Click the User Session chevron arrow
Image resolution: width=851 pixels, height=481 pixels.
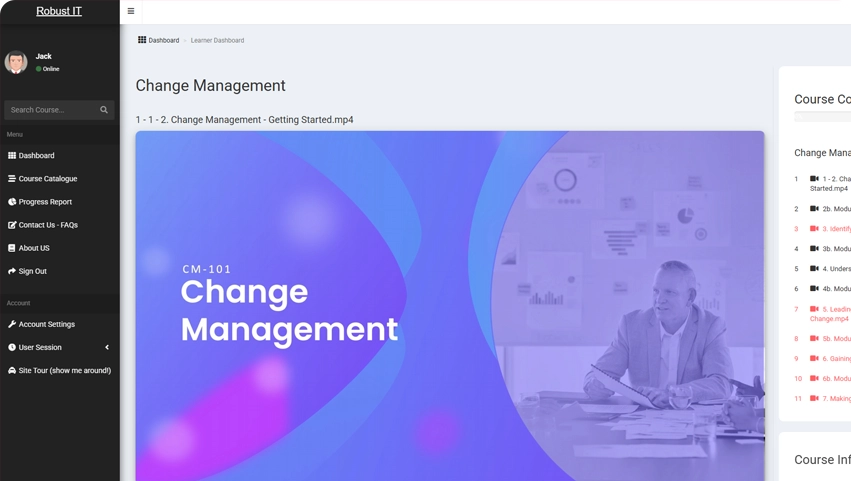click(x=107, y=347)
